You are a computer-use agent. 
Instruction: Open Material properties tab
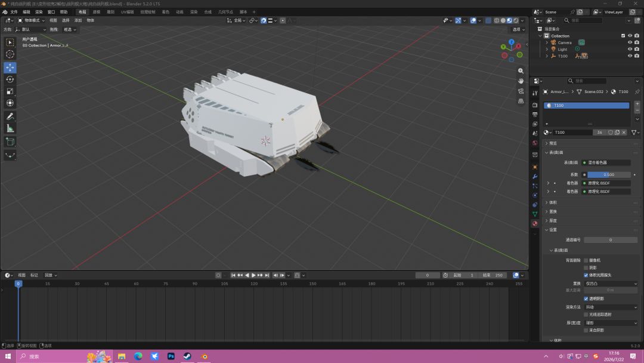pos(535,224)
